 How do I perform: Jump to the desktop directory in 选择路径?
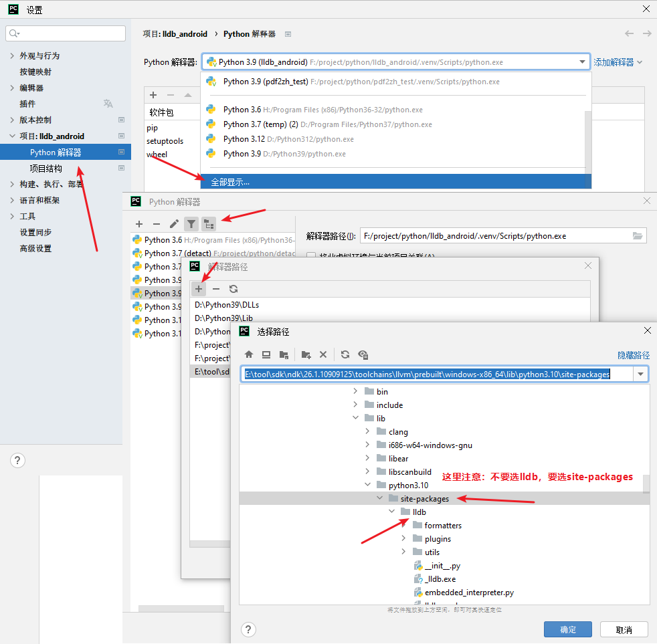pos(266,354)
